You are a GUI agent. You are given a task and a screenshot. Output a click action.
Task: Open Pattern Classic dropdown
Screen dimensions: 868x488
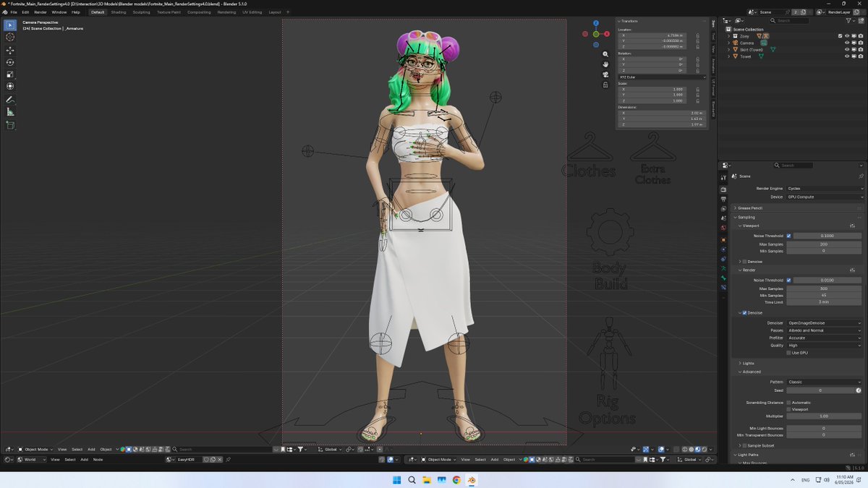point(825,382)
